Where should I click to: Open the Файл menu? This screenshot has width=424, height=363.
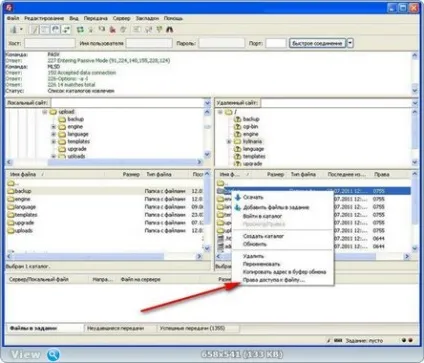(x=13, y=18)
